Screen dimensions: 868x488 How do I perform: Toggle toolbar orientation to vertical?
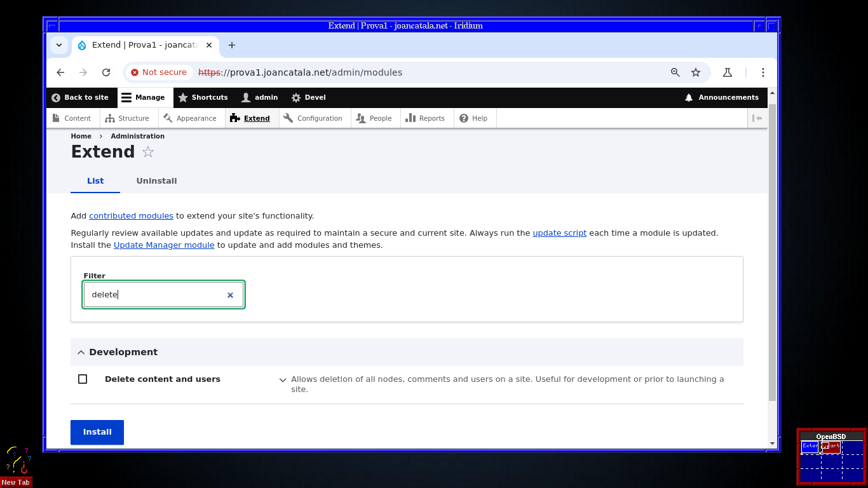click(757, 118)
